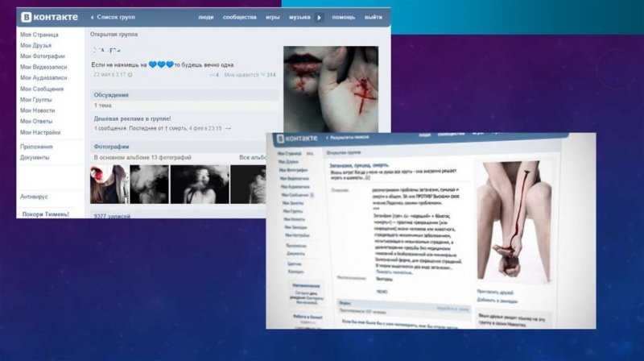Click the 9377 записей wall header
The image size is (644, 361).
pos(112,216)
